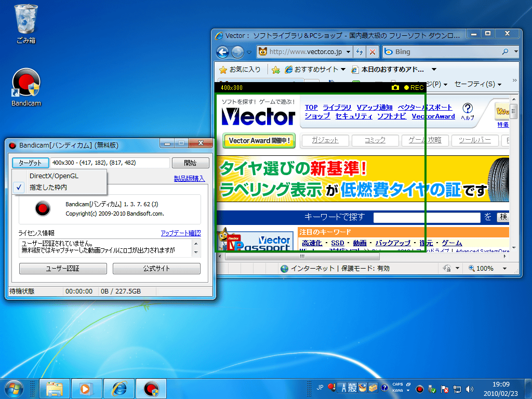Click the Bandicam taskbar button

(151, 389)
